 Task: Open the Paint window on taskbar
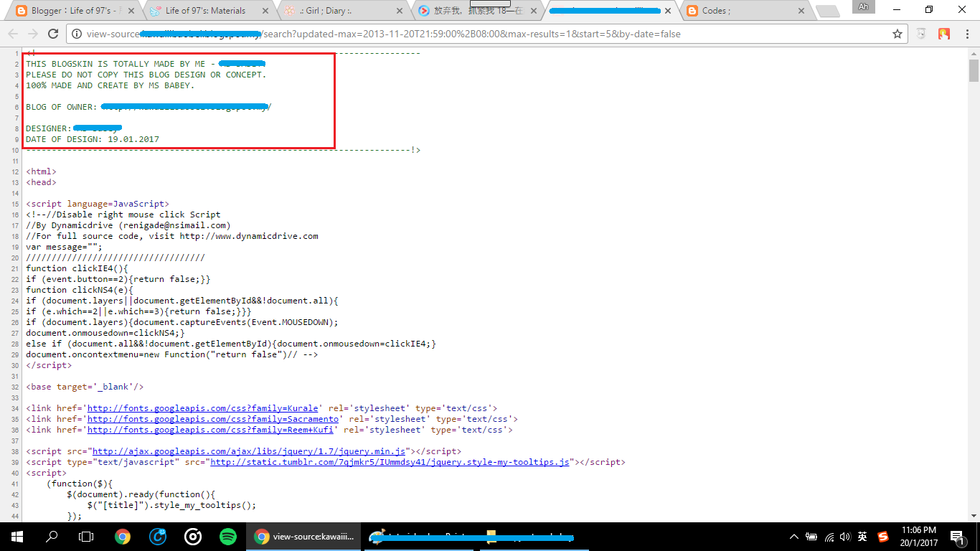click(418, 536)
